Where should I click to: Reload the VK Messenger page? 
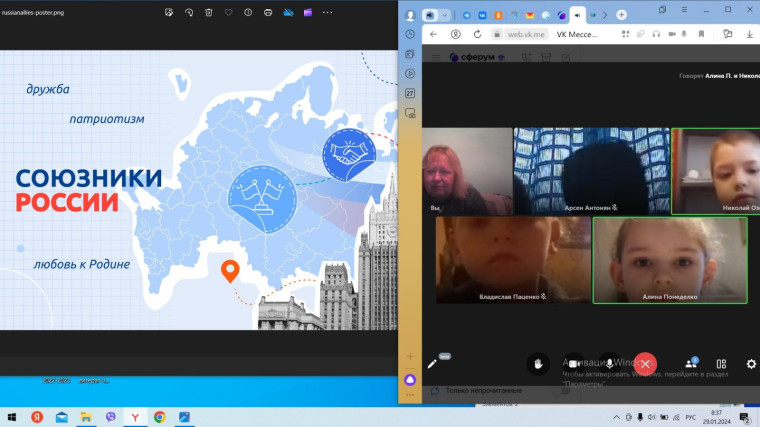coord(477,34)
